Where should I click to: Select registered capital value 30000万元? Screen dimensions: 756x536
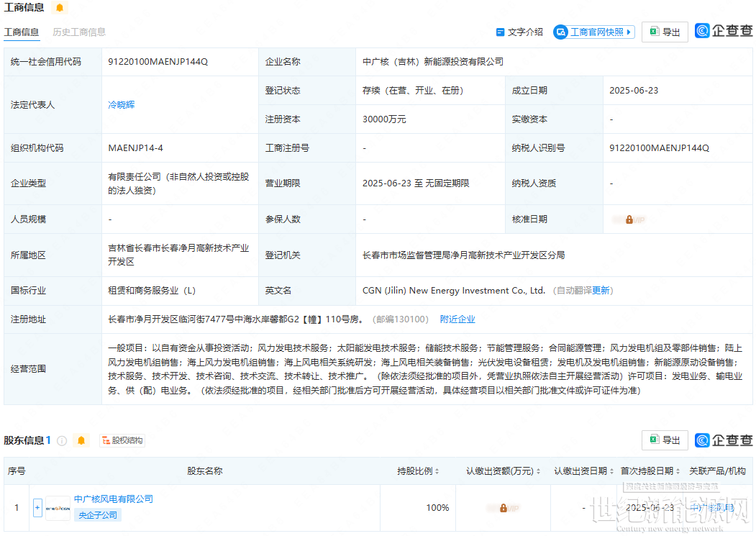click(x=384, y=119)
